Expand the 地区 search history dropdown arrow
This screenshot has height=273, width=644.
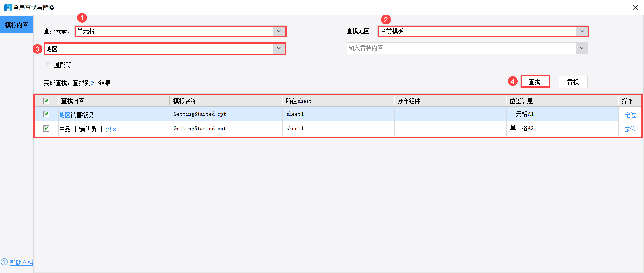[x=279, y=48]
